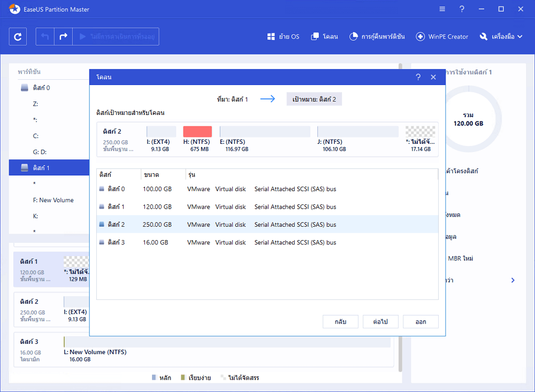The width and height of the screenshot is (535, 392).
Task: Close the Clone dialog
Action: (x=433, y=77)
